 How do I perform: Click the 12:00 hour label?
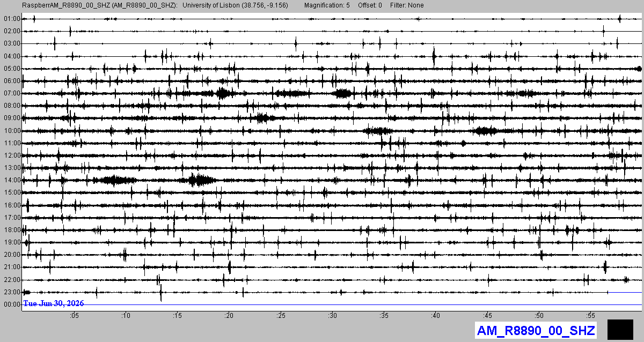[x=12, y=155]
